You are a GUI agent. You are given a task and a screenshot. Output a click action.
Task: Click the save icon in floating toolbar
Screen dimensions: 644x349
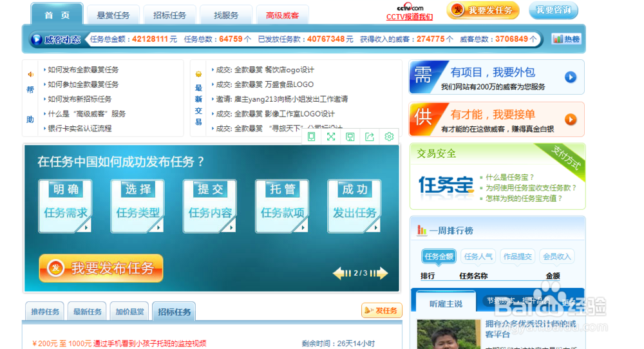[x=350, y=137]
